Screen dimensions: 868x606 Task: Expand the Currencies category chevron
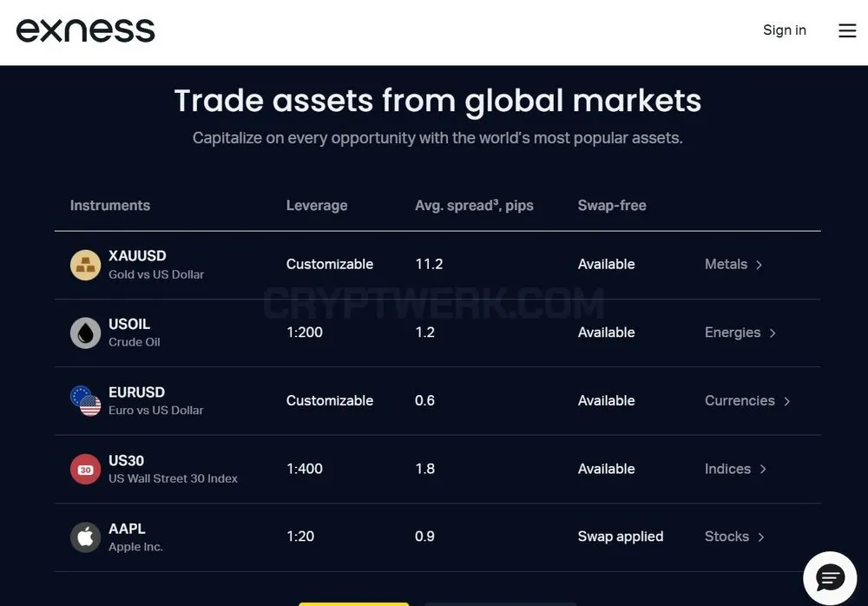(786, 401)
